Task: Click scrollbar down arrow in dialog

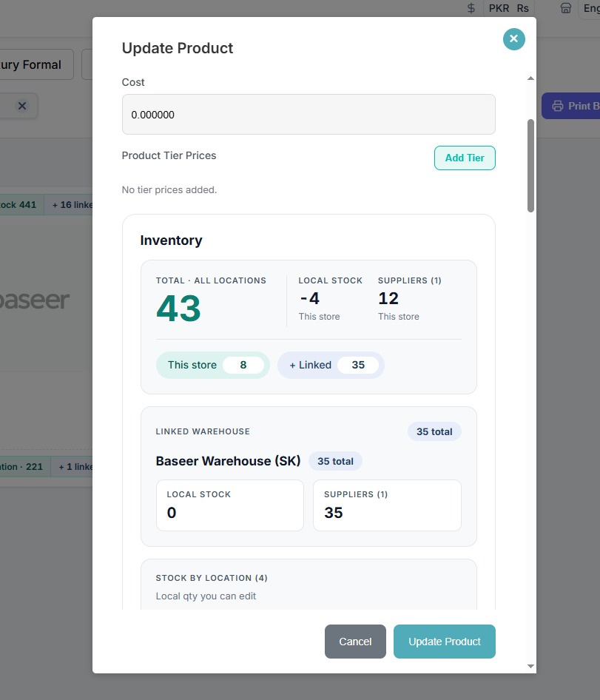Action: [x=530, y=666]
